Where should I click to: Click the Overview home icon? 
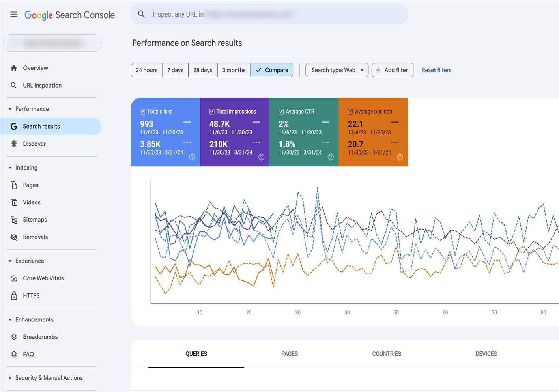pyautogui.click(x=14, y=68)
